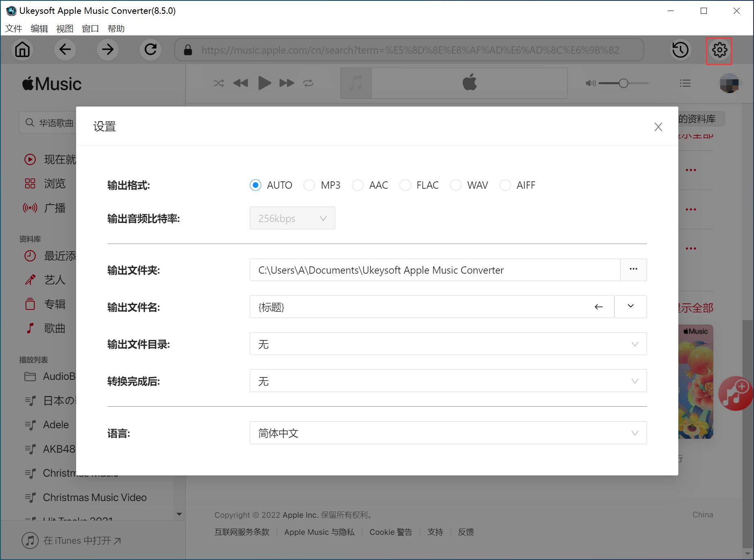Reload the page with the refresh icon

pos(151,50)
